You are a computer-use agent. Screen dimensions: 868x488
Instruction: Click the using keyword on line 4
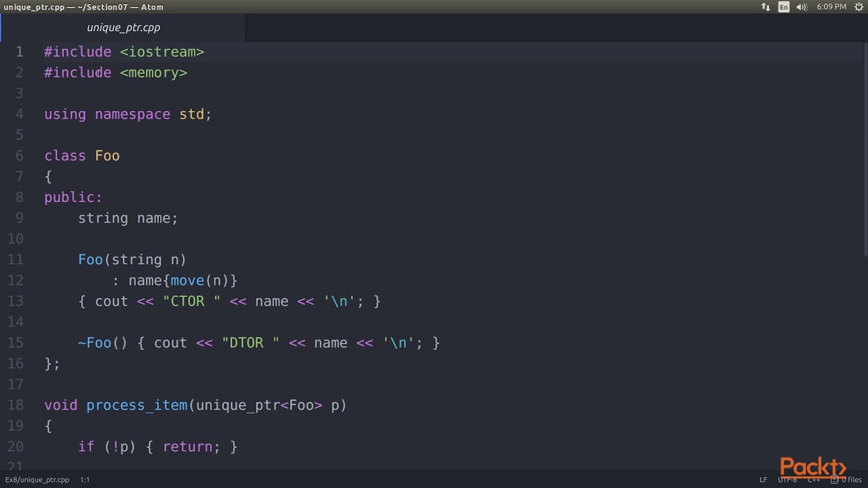pos(65,115)
